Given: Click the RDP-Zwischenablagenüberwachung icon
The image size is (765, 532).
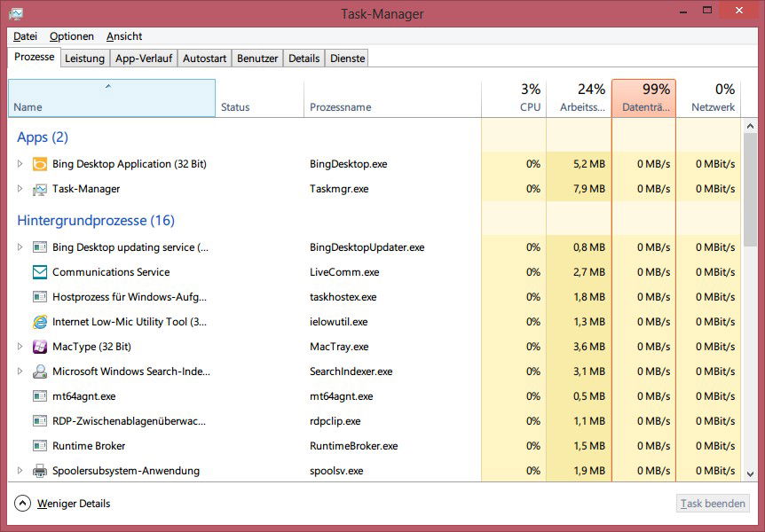Looking at the screenshot, I should [x=40, y=421].
